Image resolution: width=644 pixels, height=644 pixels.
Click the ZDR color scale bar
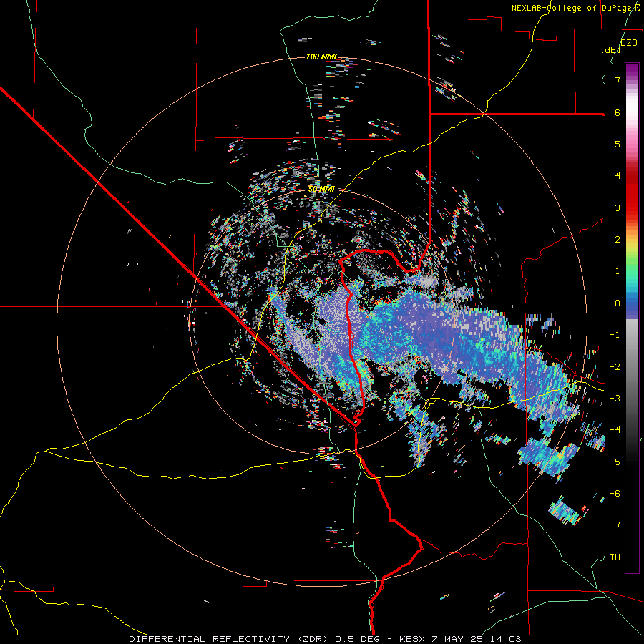click(x=632, y=318)
